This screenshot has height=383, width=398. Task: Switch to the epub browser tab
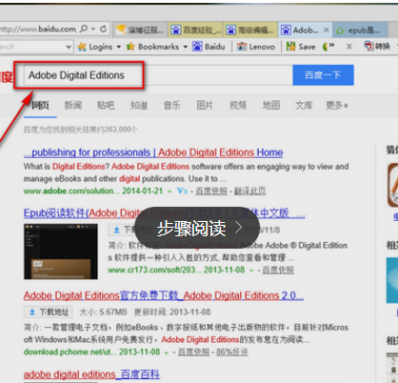(360, 30)
